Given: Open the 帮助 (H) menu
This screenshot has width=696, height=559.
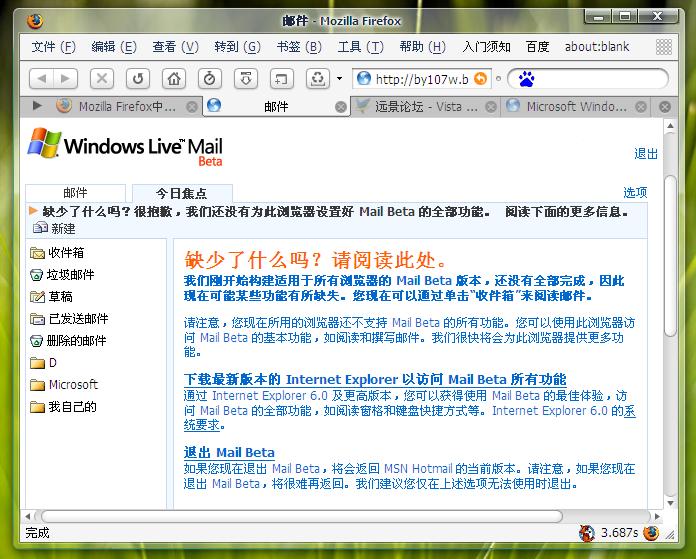Looking at the screenshot, I should (x=423, y=47).
